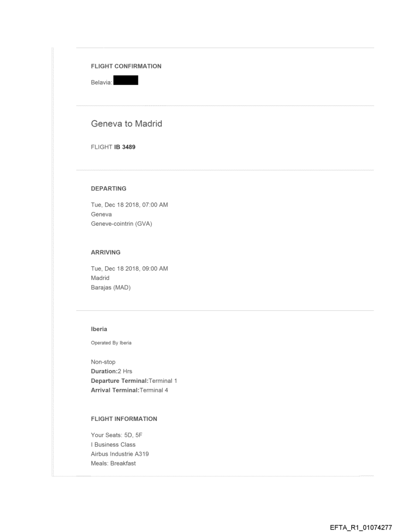Screen dimensions: 405x532
Task: Click the Barajas (MAD) airport text
Action: point(111,287)
